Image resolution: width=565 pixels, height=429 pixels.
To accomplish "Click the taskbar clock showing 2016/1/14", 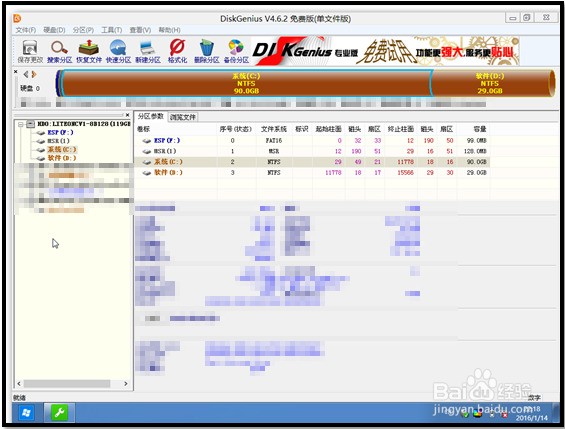I will [531, 414].
